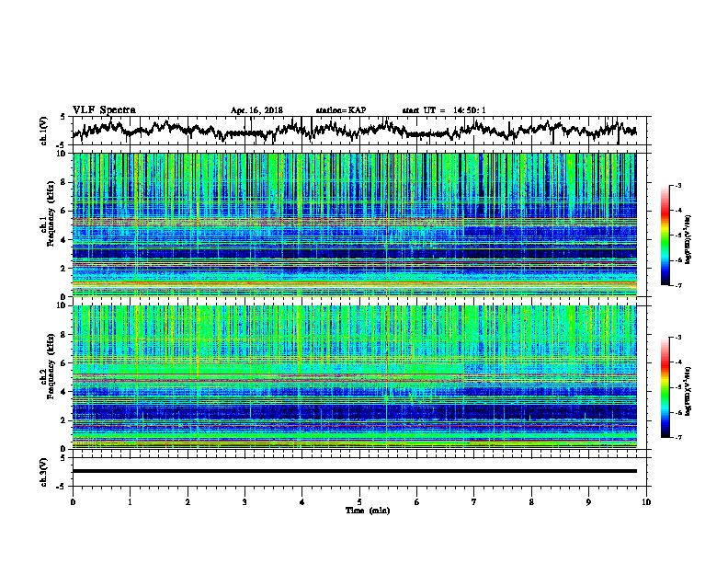Click the ch.1 color scale bar
Viewport: 728px width, 563px height.
665,236
